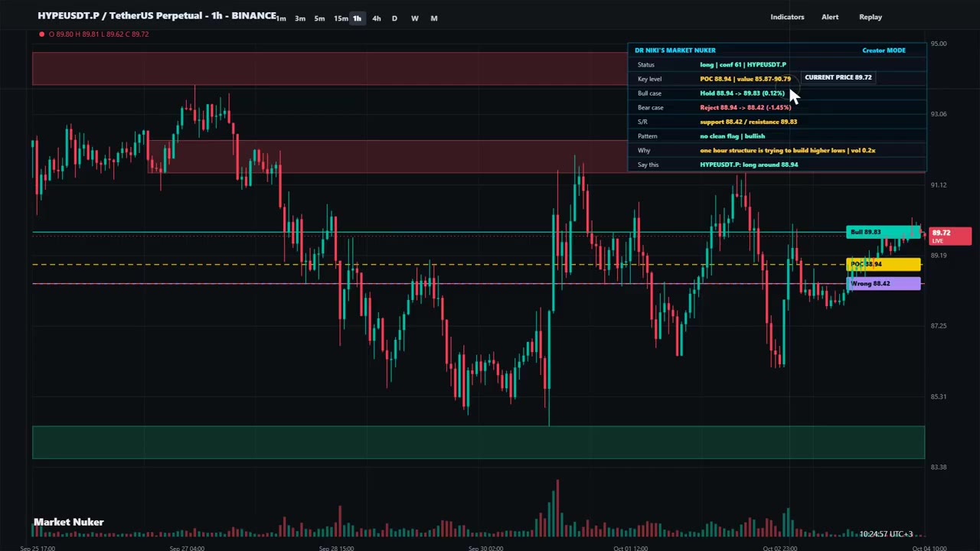The image size is (980, 551).
Task: Click the 'Why' one hour structure text
Action: 787,151
